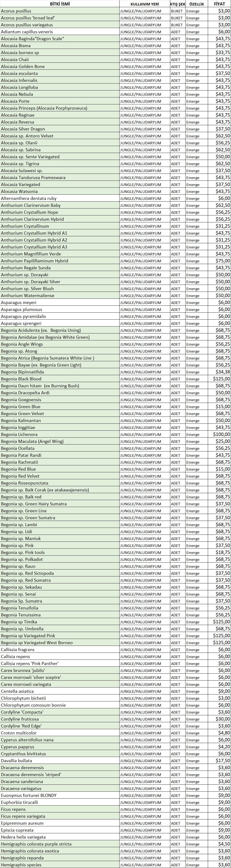Select the Alternanthera dentata ruby row name
The height and width of the screenshot is (868, 231).
pos(29,198)
